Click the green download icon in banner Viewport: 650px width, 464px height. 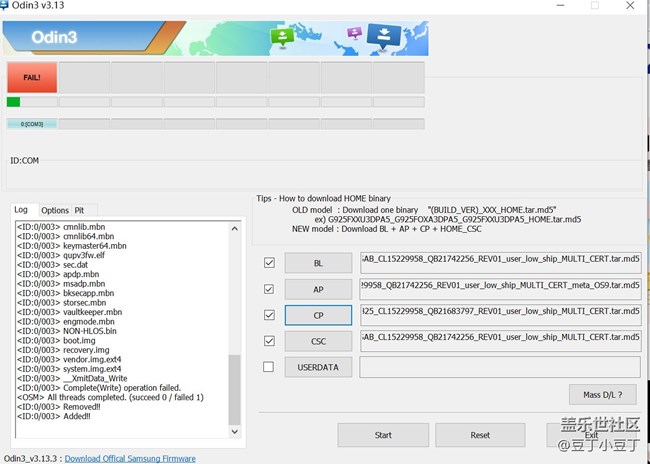pos(283,38)
